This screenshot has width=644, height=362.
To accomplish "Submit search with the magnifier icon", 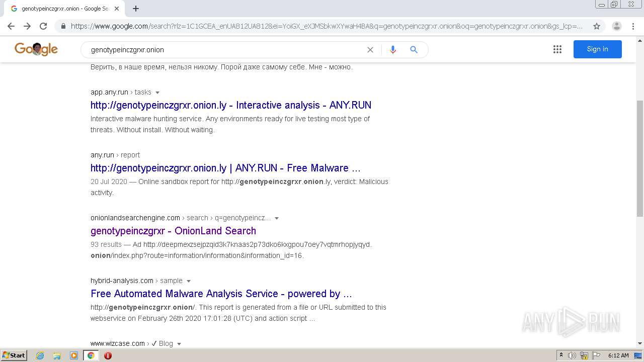I will click(414, 50).
